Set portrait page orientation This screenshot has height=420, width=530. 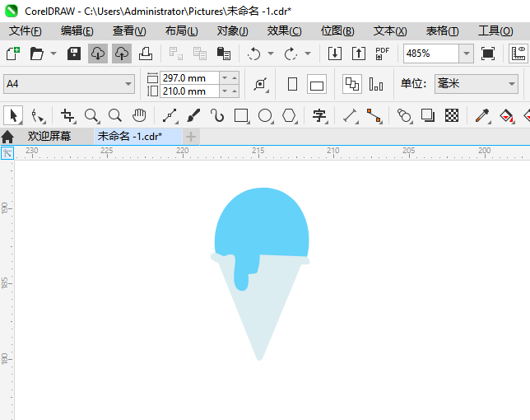(x=292, y=84)
